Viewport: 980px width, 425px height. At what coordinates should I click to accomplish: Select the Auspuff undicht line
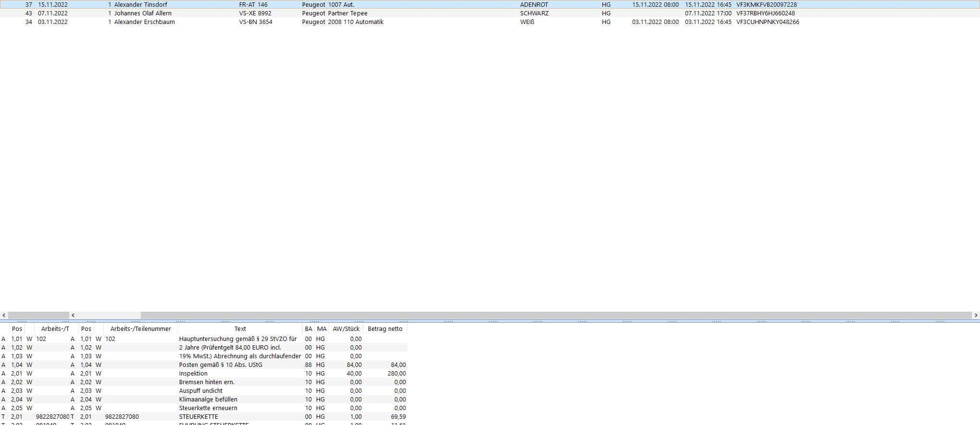[x=200, y=391]
